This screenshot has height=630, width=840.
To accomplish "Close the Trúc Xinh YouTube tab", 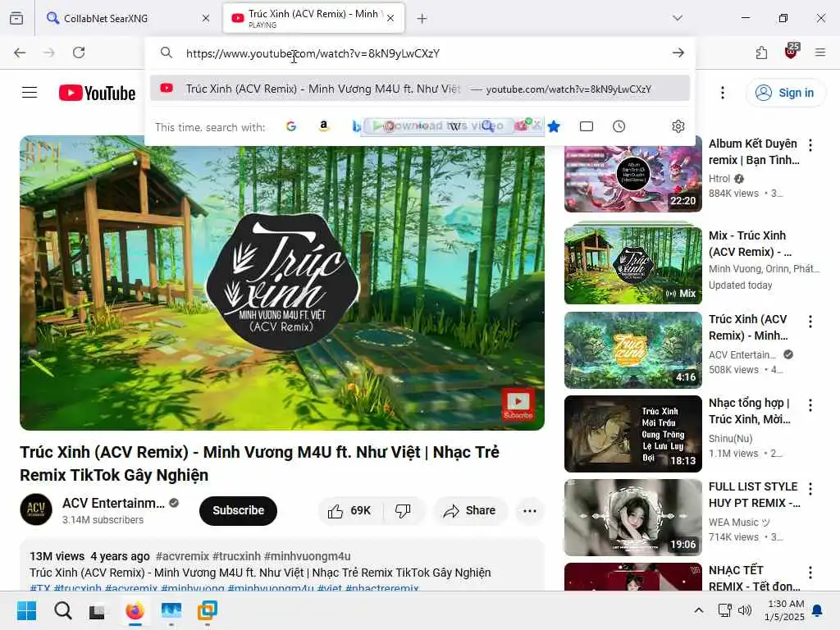I will [390, 19].
